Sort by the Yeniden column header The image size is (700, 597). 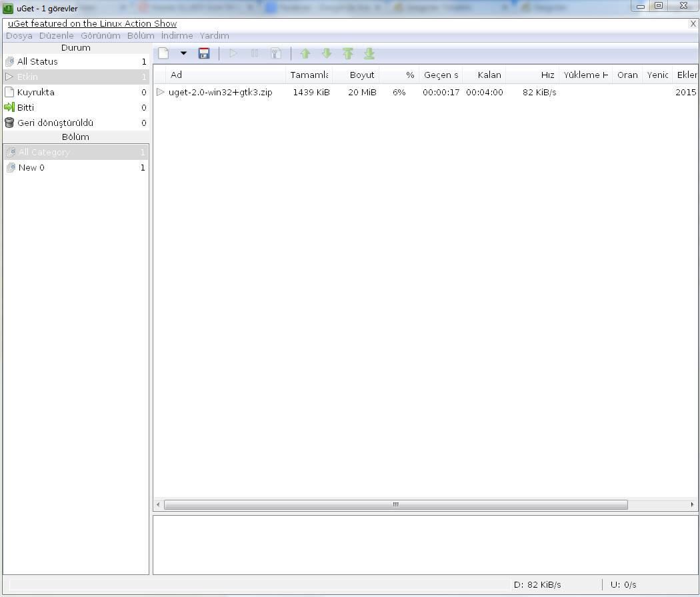click(x=657, y=75)
